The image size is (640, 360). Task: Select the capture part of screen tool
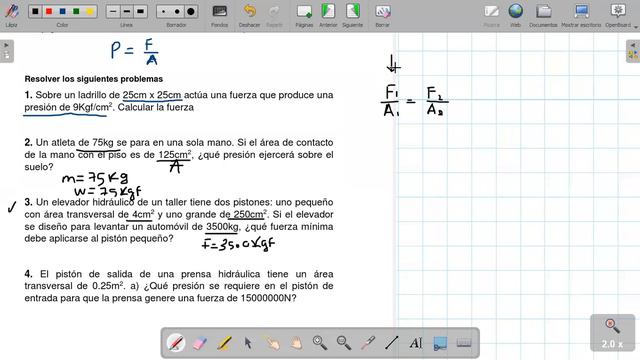440,343
